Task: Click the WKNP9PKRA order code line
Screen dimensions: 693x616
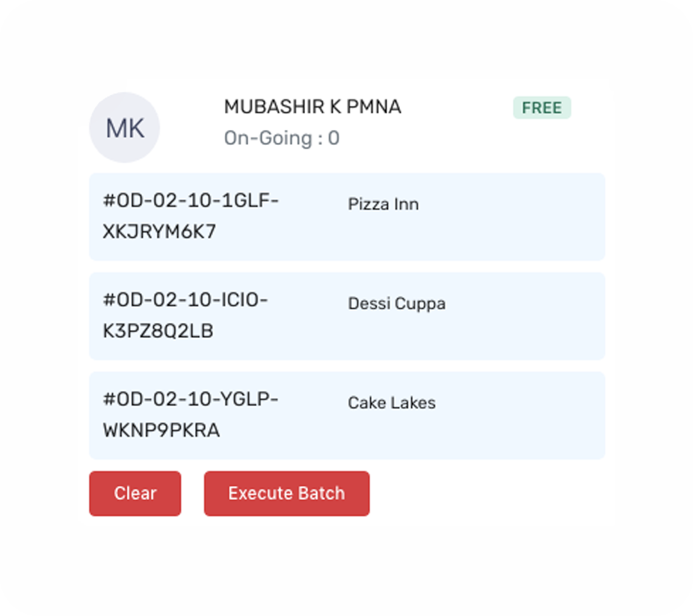Action: pyautogui.click(x=161, y=430)
